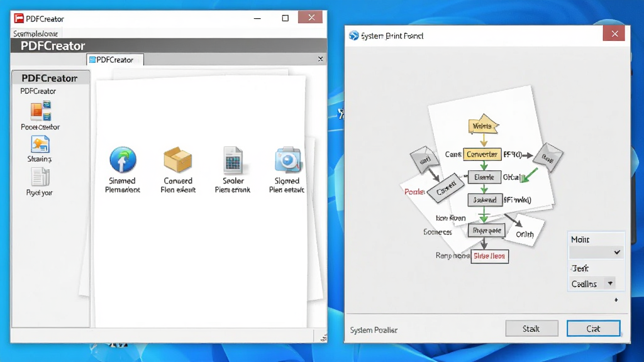This screenshot has height=362, width=644.
Task: Select the yellow "Converter" flowchart box
Action: (482, 155)
